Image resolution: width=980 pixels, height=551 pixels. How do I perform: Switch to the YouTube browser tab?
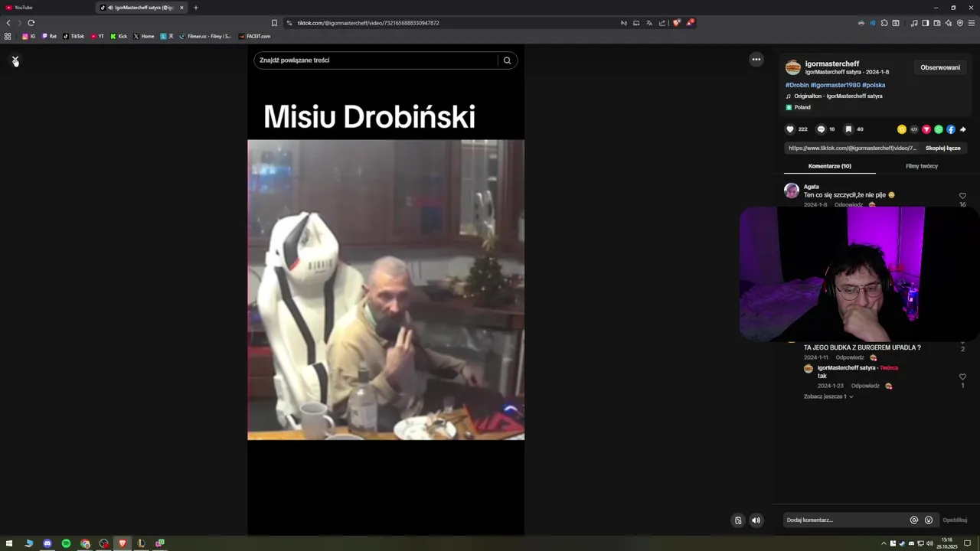(x=46, y=8)
